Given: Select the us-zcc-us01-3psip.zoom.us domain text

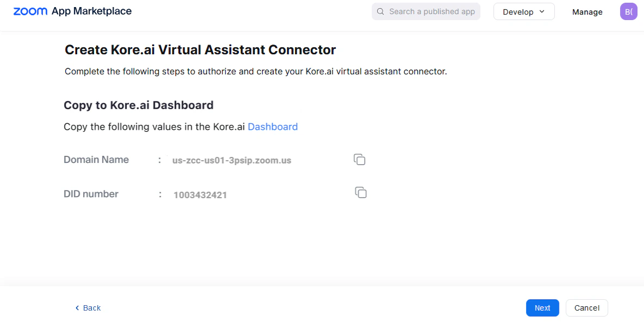Looking at the screenshot, I should (232, 160).
